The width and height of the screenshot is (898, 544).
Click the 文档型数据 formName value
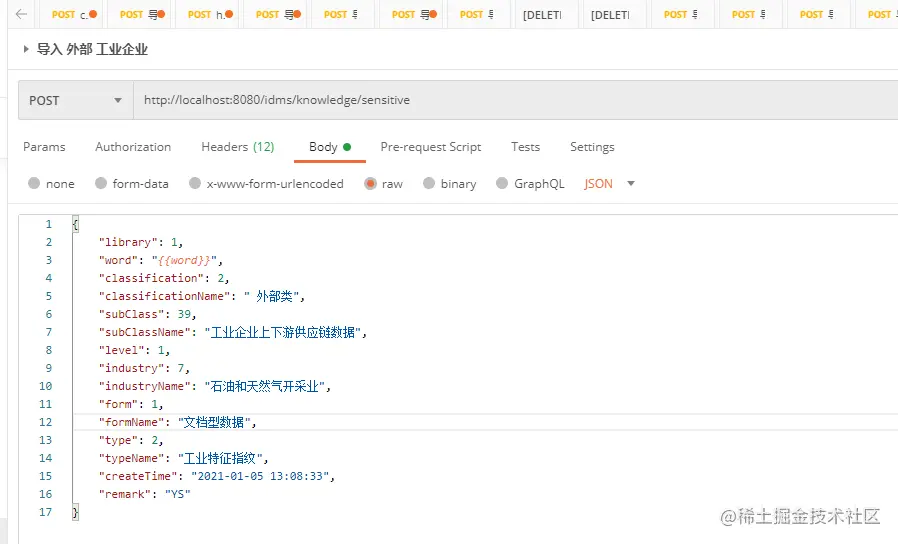pyautogui.click(x=214, y=422)
